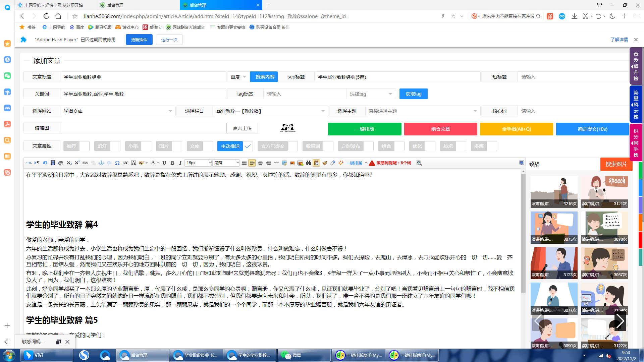Toggle the 小采 article attribute
This screenshot has height=362, width=644.
pos(138,146)
